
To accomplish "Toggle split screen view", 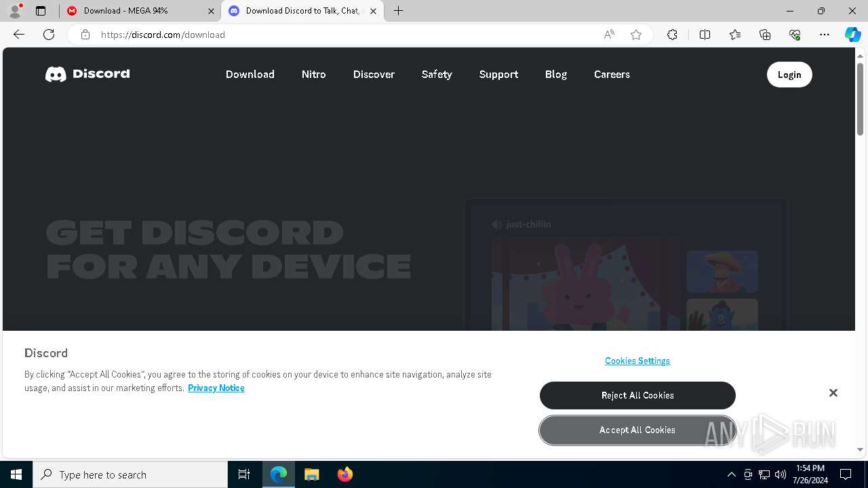I will [705, 35].
